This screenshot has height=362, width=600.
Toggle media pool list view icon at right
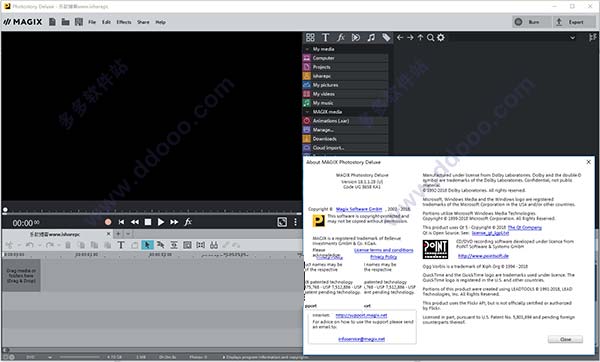(x=592, y=38)
